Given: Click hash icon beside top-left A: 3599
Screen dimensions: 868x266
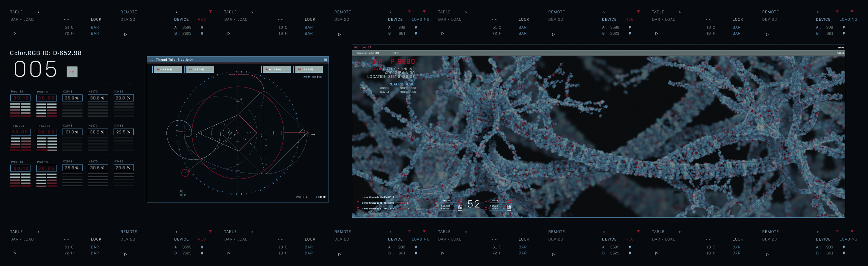Looking at the screenshot, I should tap(202, 27).
